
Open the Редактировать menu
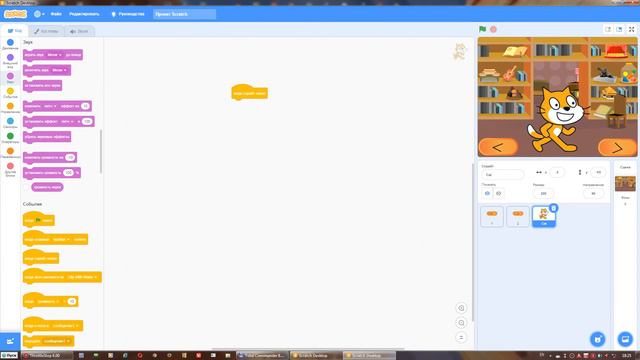(x=84, y=14)
